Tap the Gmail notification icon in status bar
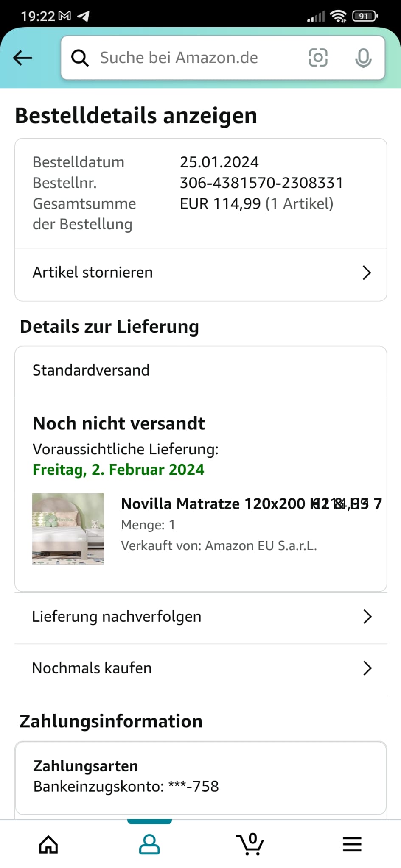The height and width of the screenshot is (868, 401). click(64, 17)
